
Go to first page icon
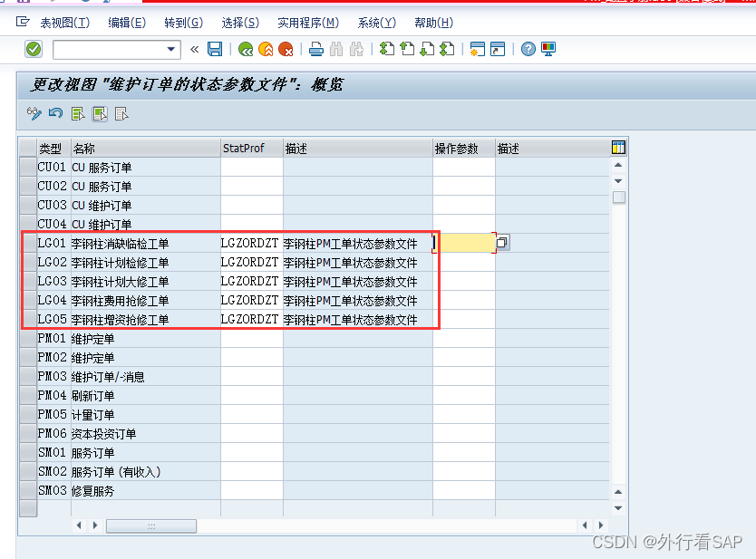point(387,49)
